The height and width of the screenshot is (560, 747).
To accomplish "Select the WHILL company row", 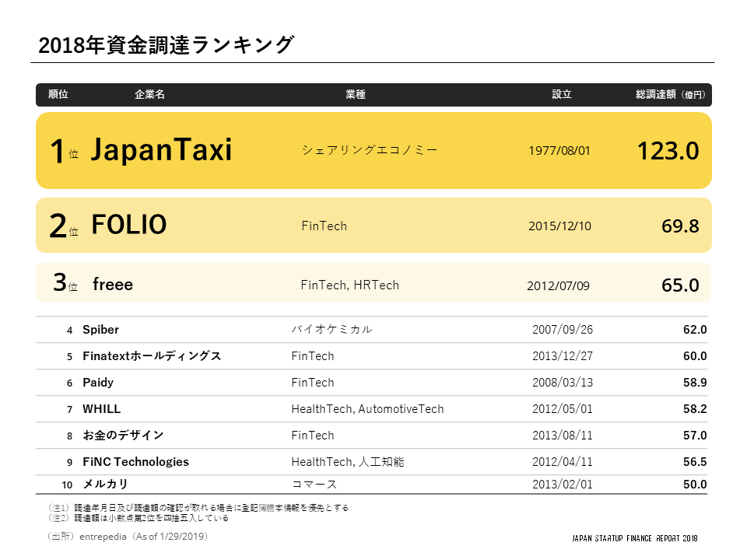I will pyautogui.click(x=102, y=409).
